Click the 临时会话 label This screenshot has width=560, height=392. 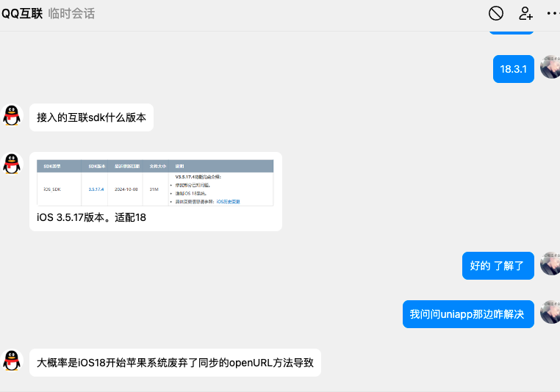tap(71, 13)
